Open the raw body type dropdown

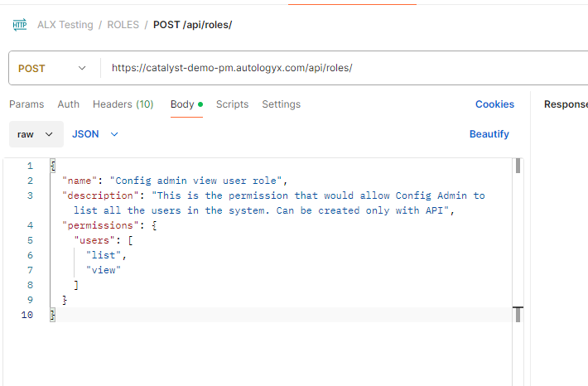coord(36,134)
